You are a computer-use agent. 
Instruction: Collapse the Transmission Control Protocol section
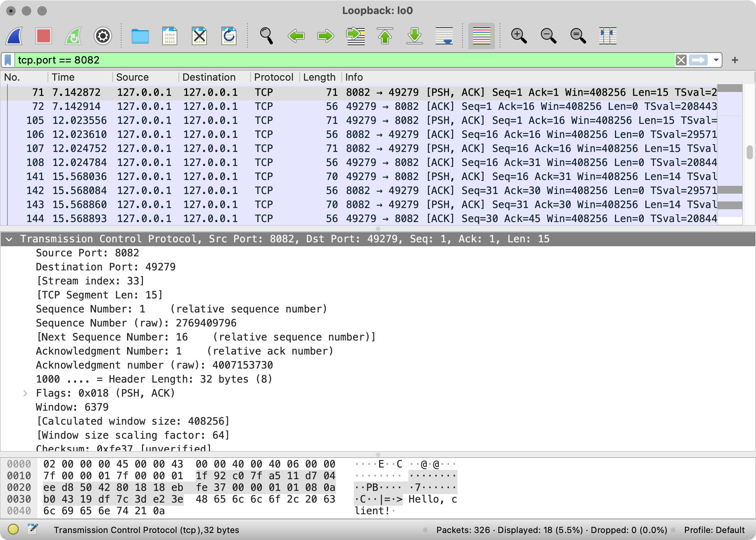tap(9, 239)
